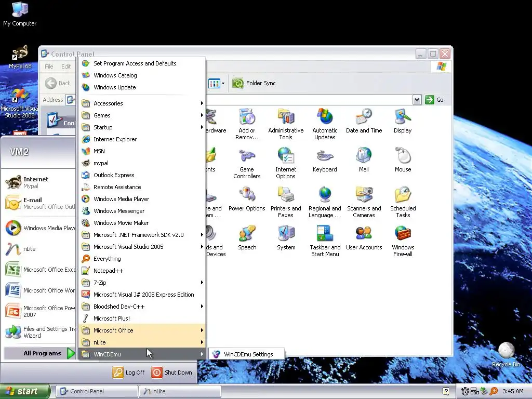Screen dimensions: 532x399
Task: Expand the Games submenu
Action: pos(142,115)
